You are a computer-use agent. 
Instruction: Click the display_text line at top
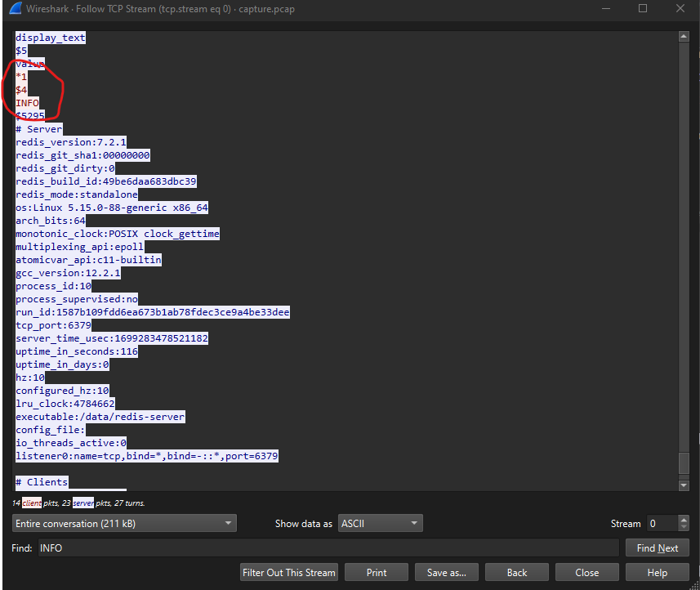(x=51, y=38)
